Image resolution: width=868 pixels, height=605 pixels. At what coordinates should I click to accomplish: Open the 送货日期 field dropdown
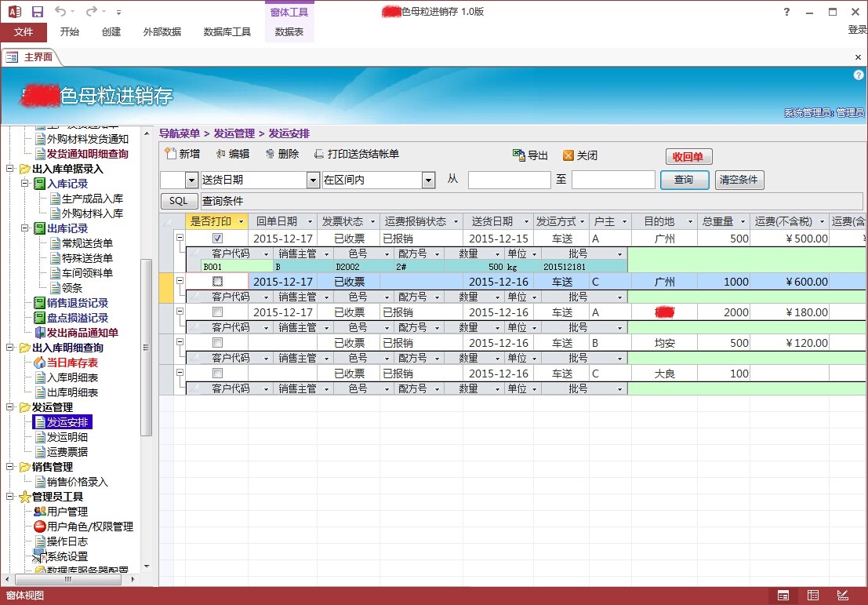[x=314, y=180]
